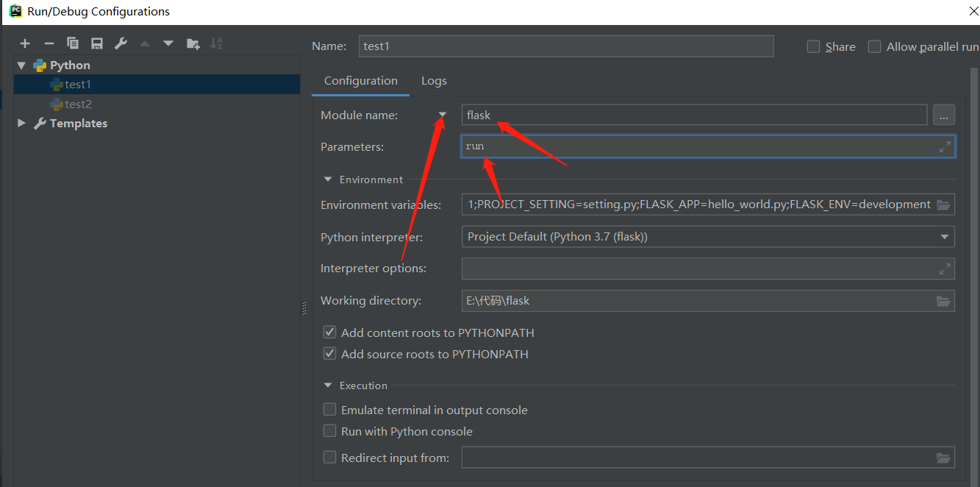Click the Add New Configuration plus icon
Image resolution: width=980 pixels, height=487 pixels.
(x=25, y=44)
